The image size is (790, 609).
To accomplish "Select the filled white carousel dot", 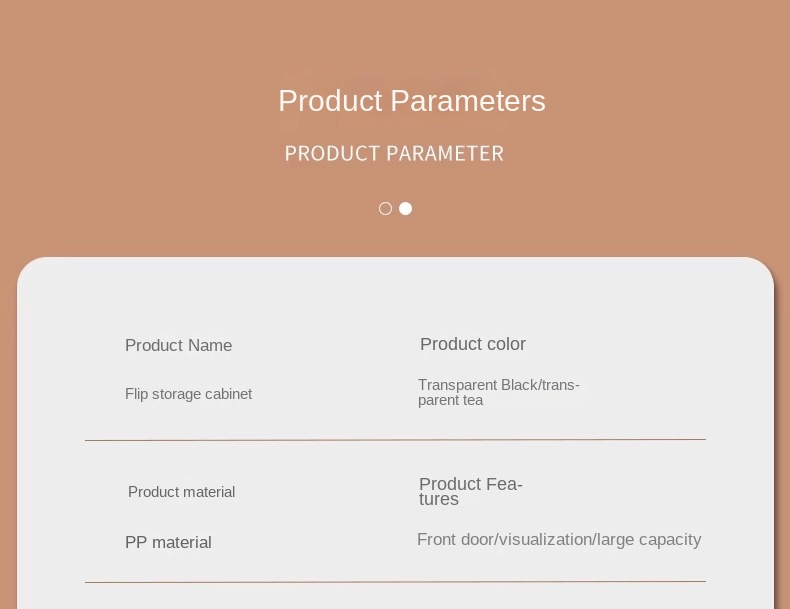I will [405, 209].
